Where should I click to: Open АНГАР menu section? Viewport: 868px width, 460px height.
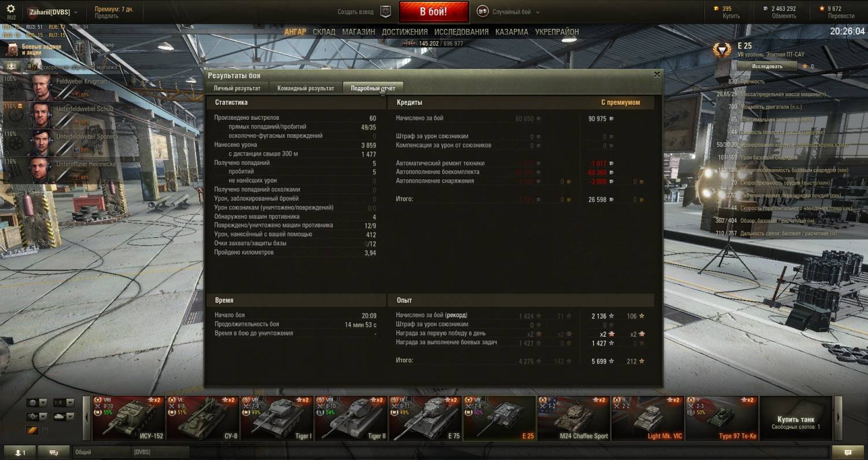pyautogui.click(x=295, y=32)
